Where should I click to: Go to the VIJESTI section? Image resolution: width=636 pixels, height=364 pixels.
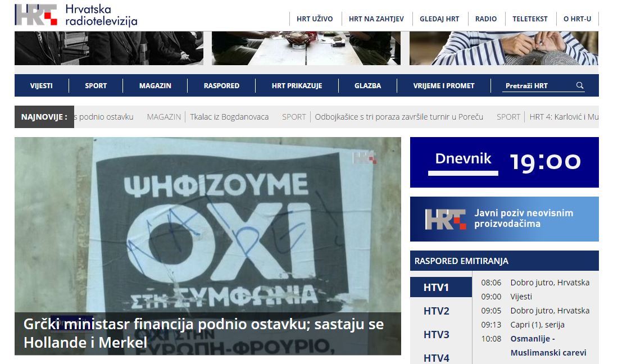[x=42, y=86]
